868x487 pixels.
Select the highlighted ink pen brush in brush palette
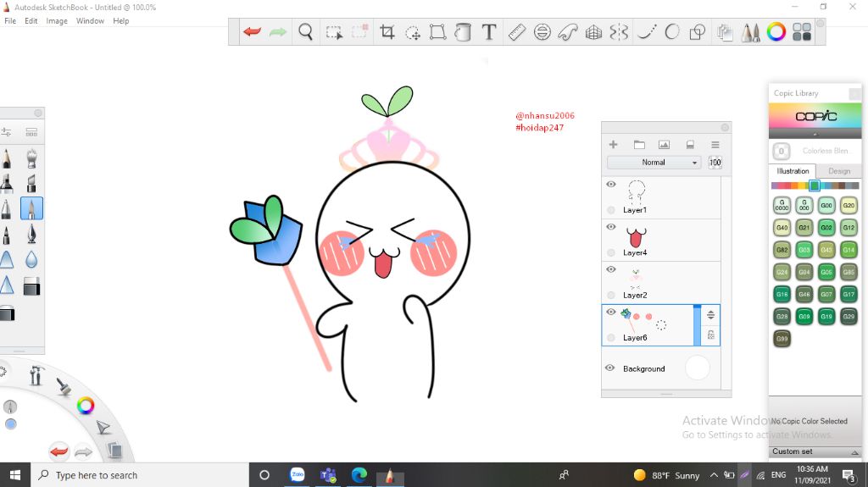31,208
